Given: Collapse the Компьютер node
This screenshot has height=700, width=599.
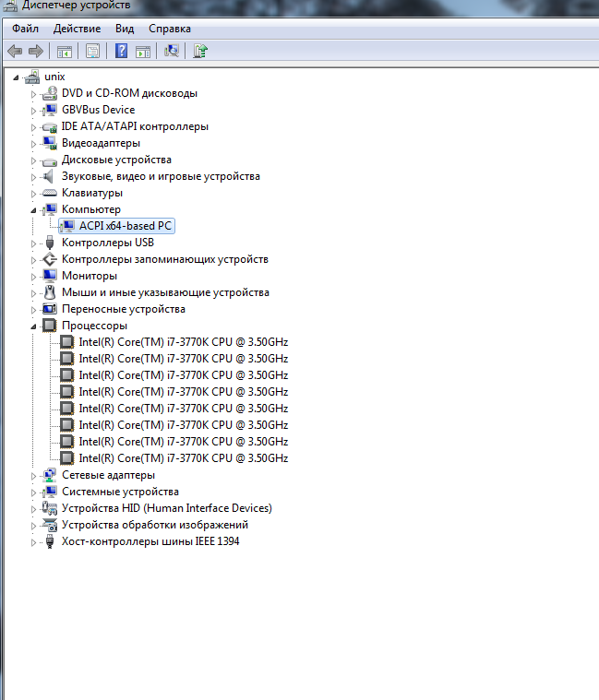Looking at the screenshot, I should [x=35, y=210].
